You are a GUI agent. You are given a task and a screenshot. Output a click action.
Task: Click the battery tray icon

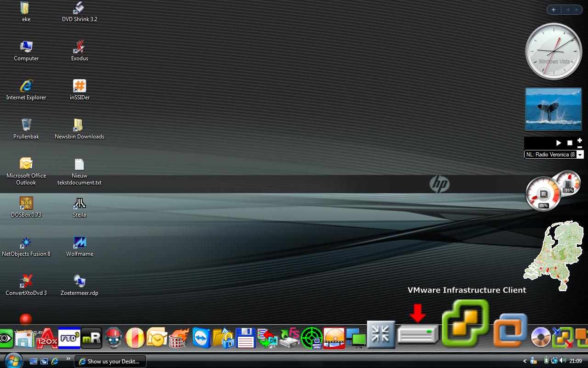547,361
